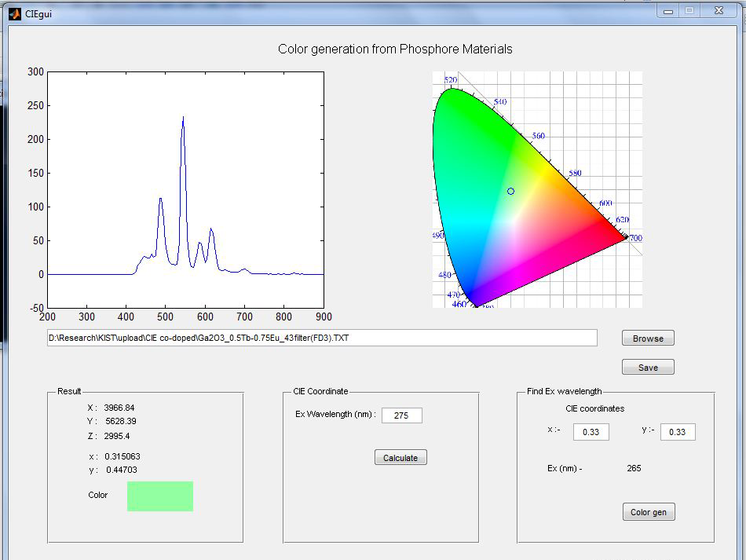Click the title 'Color generation from Phosphore Materials'
This screenshot has width=746, height=560.
395,49
